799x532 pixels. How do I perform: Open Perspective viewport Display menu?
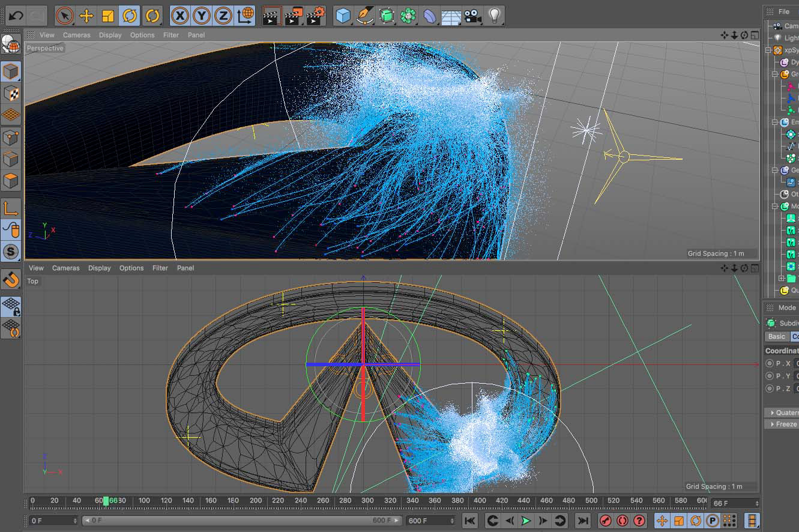click(x=110, y=35)
